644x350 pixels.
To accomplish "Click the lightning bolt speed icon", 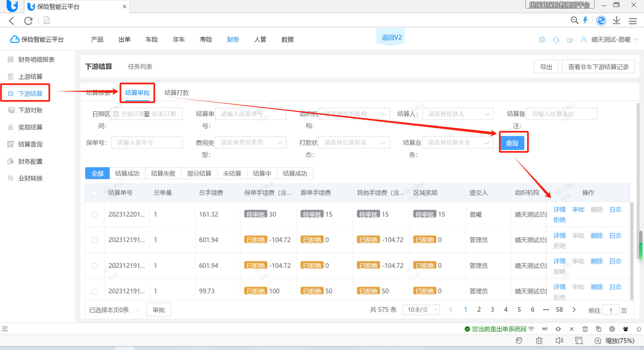I will (586, 20).
